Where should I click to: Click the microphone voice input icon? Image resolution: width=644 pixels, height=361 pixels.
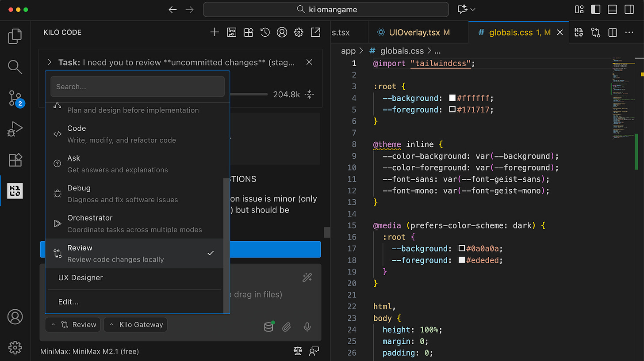307,327
